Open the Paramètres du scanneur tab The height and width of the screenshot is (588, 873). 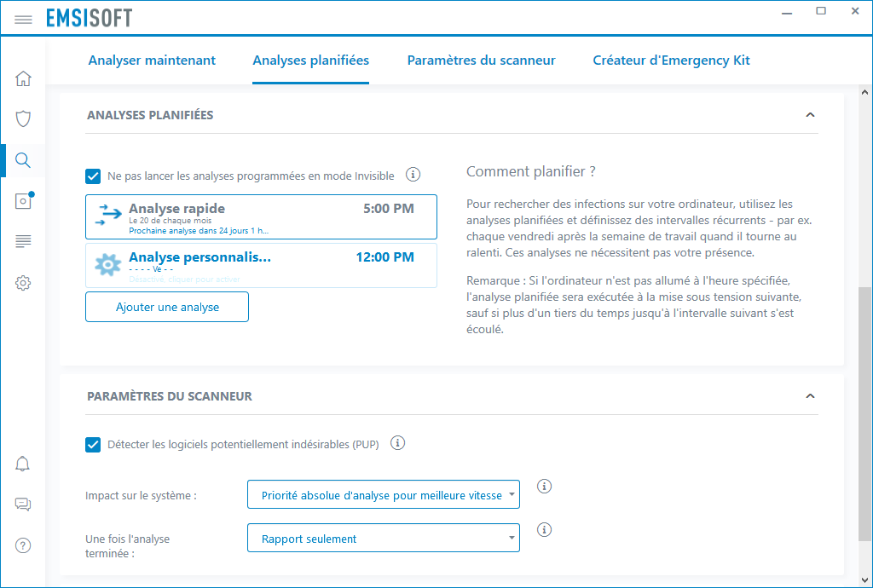point(482,61)
